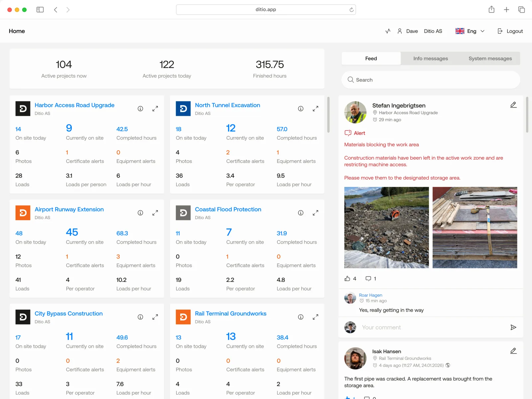Open Roar Hagen's profile link
The image size is (532, 399).
pos(370,295)
